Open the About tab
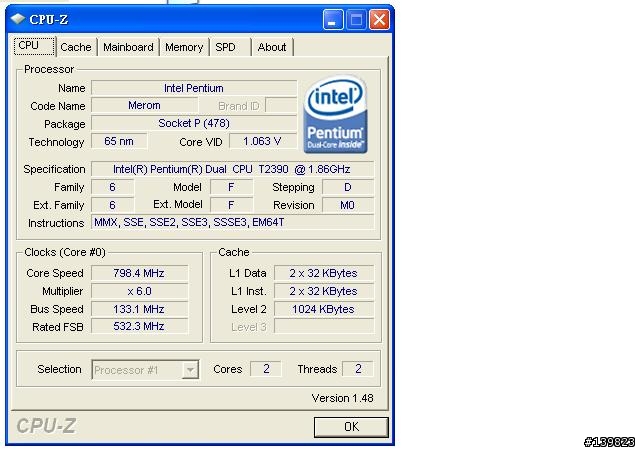The image size is (640, 450). (x=272, y=47)
